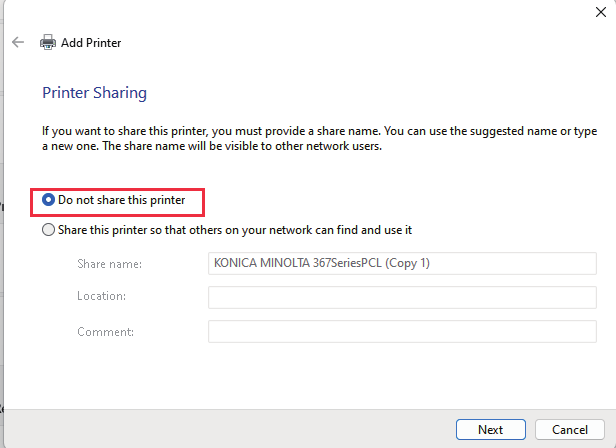The width and height of the screenshot is (616, 448).
Task: Enable the "Share this printer" radio circle
Action: (x=49, y=230)
